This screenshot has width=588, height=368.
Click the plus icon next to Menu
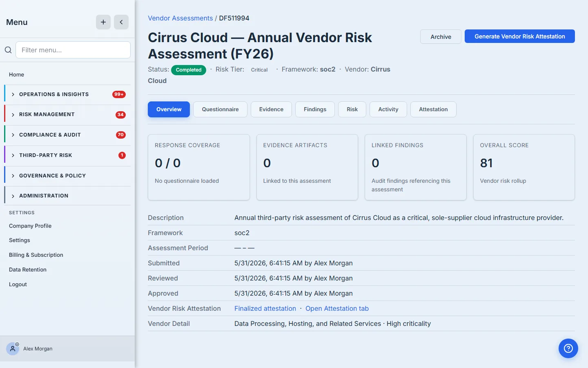(x=103, y=22)
